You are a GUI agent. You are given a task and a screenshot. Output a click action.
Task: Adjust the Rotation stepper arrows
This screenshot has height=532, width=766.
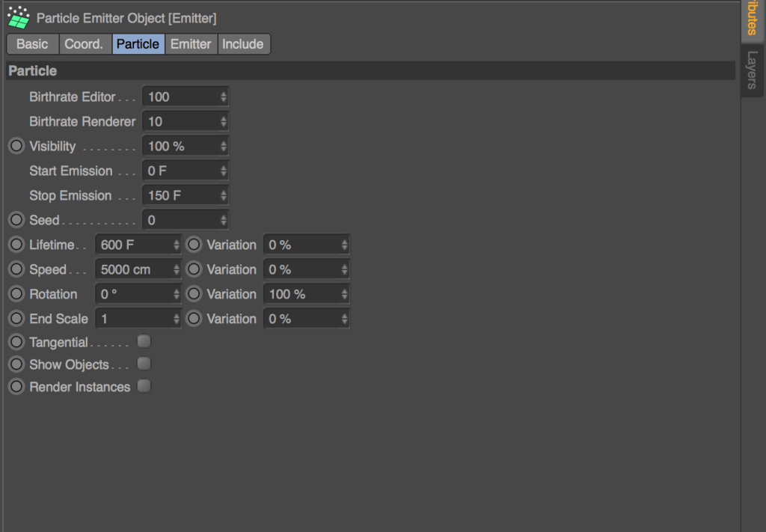[x=177, y=294]
